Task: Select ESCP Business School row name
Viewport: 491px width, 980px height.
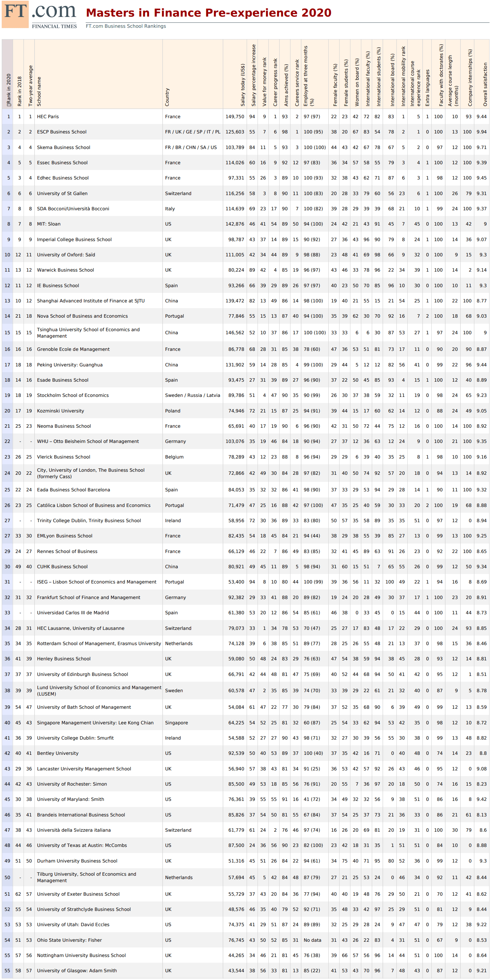Action: [62, 132]
